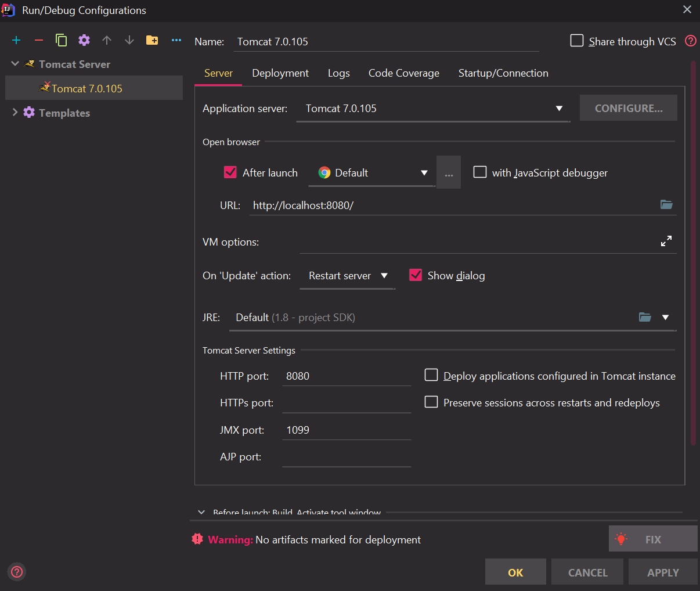Screen dimensions: 700x591
Task: Click the FIX button
Action: pos(653,539)
